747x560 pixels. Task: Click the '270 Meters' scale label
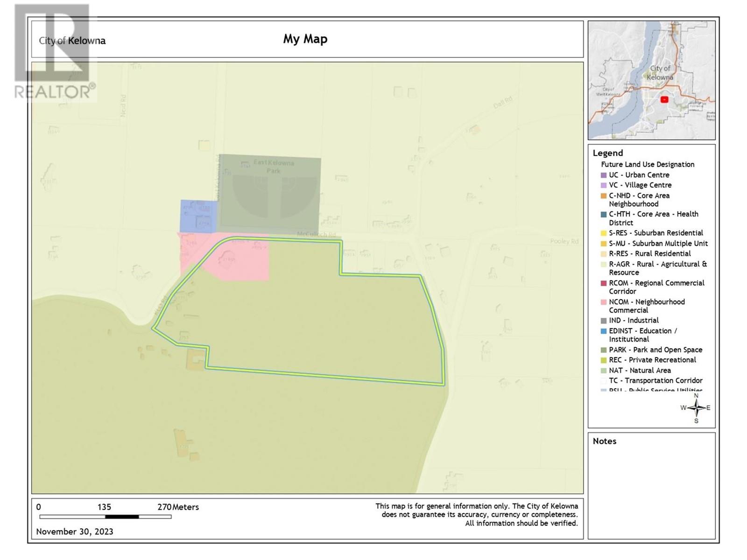click(x=178, y=507)
